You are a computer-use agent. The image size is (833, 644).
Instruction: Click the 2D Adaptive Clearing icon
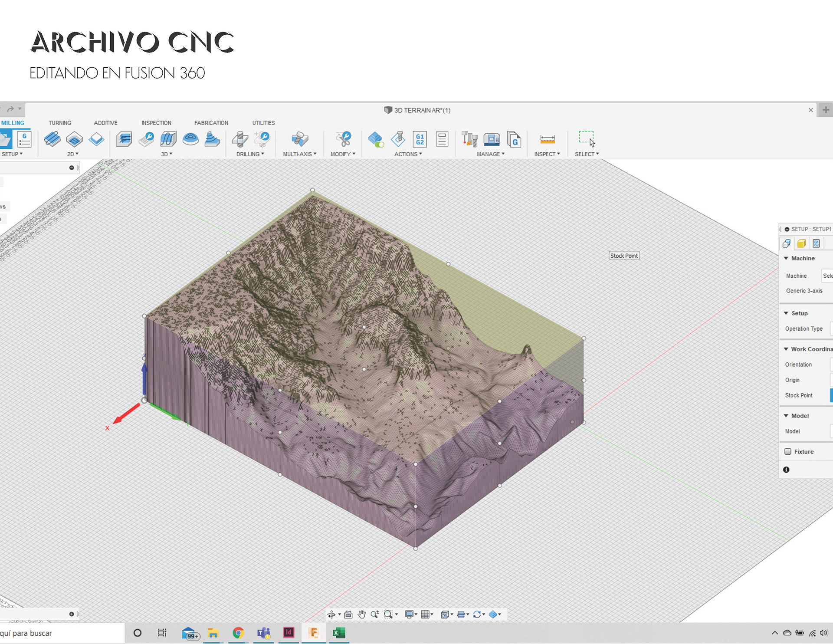pyautogui.click(x=52, y=139)
